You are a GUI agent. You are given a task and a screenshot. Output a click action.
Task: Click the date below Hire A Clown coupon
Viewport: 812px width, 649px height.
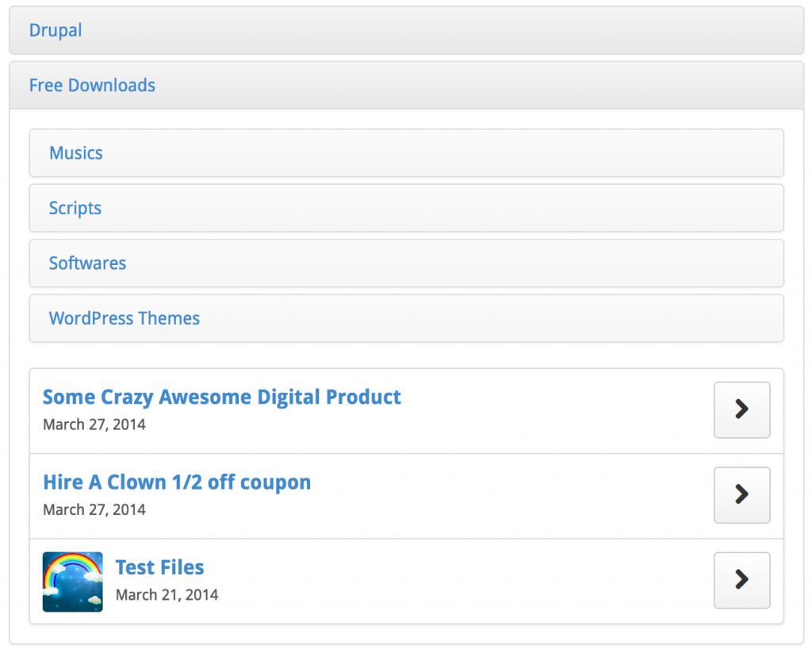click(94, 509)
